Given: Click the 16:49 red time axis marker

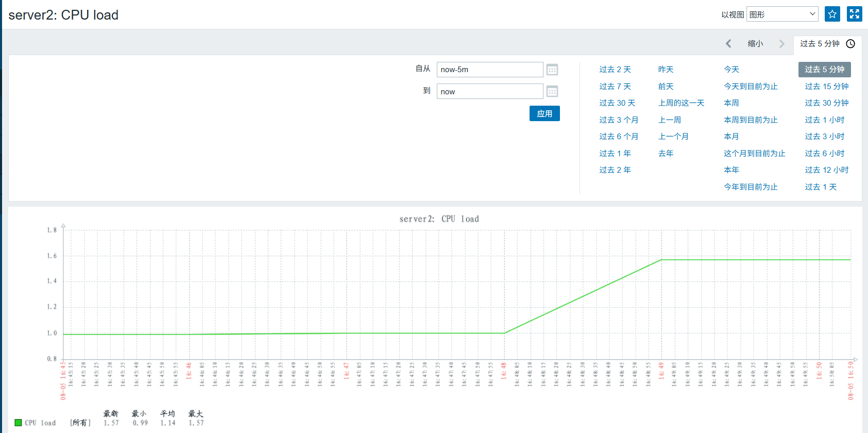Looking at the screenshot, I should click(661, 371).
